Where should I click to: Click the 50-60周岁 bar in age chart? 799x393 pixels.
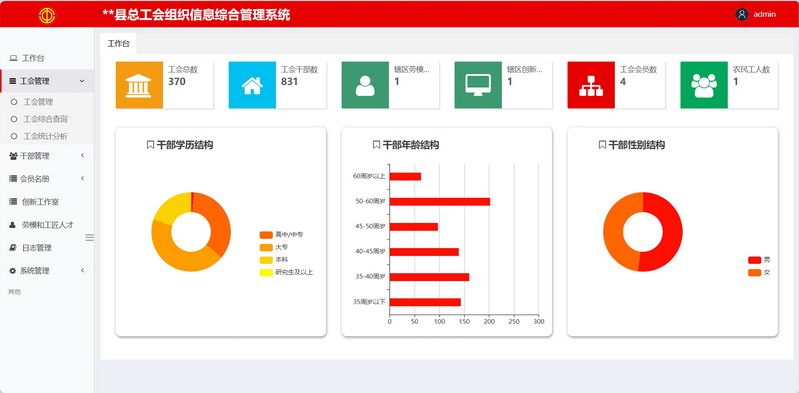(440, 201)
